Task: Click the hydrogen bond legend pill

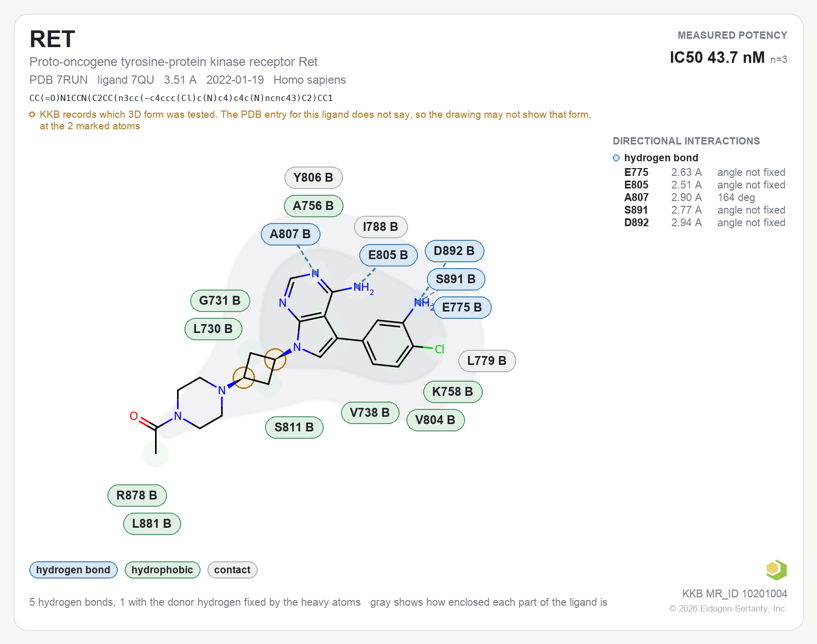Action: (x=73, y=570)
